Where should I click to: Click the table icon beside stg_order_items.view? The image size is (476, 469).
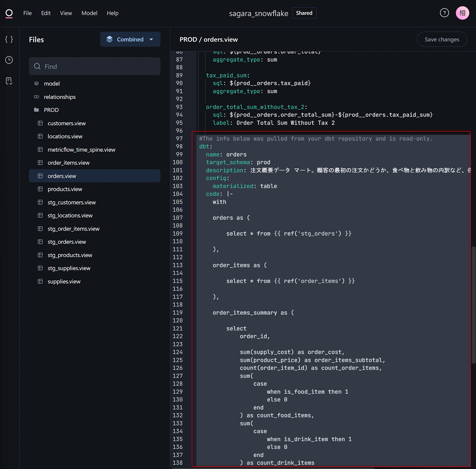click(40, 229)
